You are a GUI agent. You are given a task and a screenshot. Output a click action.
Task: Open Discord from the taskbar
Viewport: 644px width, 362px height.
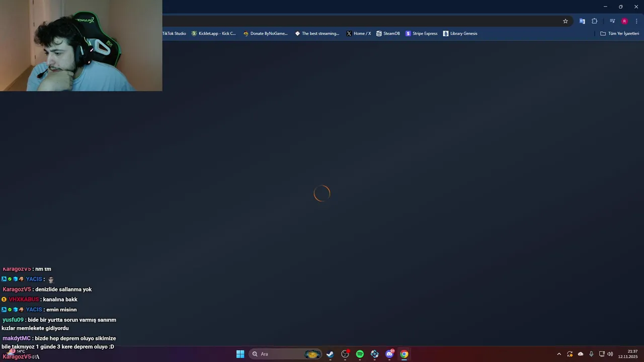(x=389, y=354)
